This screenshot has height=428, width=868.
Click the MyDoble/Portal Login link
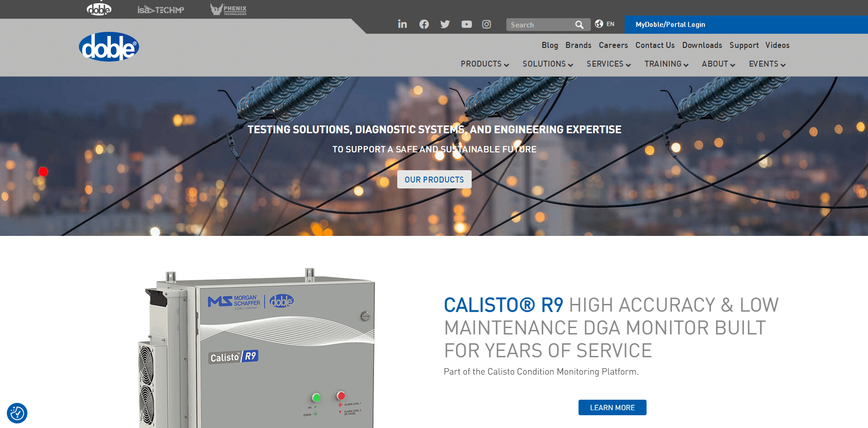coord(670,25)
